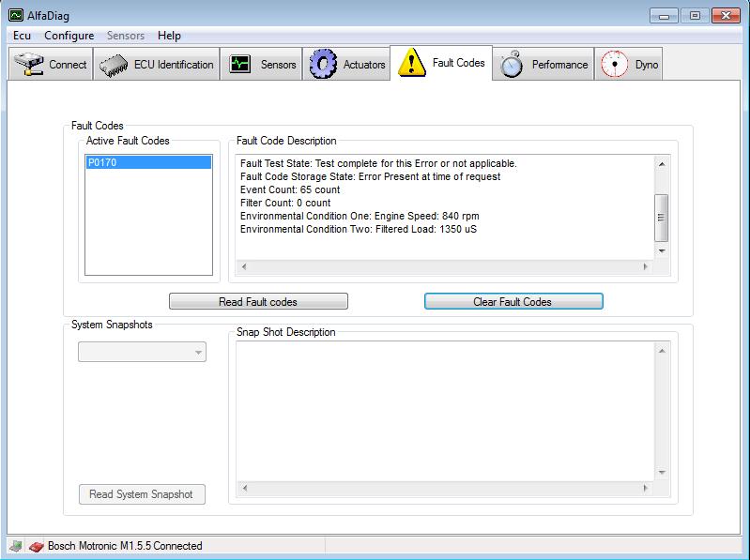Click the Actuators gear icon
This screenshot has height=560, width=750.
[323, 64]
